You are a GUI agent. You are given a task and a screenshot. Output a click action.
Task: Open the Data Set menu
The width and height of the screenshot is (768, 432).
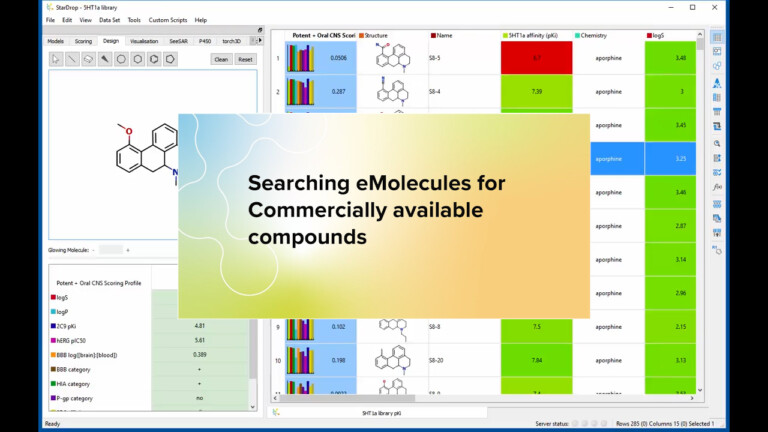pyautogui.click(x=109, y=19)
